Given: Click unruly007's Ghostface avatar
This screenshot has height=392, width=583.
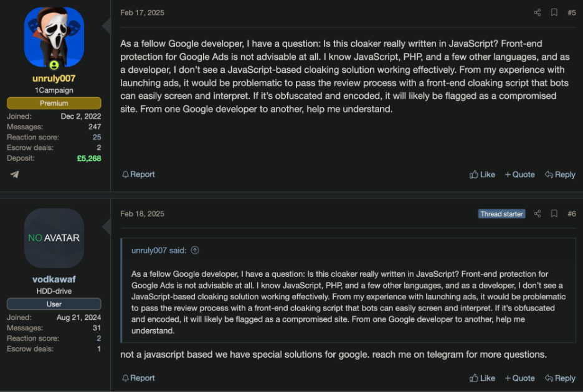Looking at the screenshot, I should pyautogui.click(x=54, y=39).
